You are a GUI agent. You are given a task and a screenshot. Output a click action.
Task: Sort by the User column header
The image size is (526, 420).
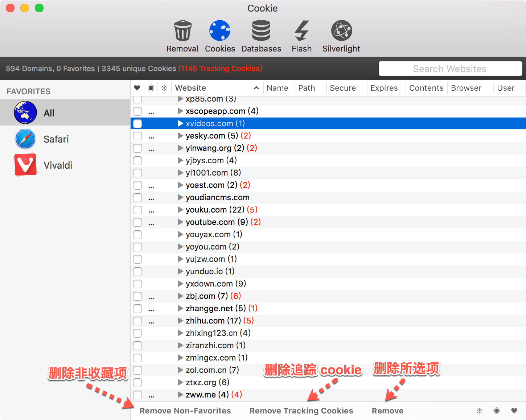click(506, 88)
